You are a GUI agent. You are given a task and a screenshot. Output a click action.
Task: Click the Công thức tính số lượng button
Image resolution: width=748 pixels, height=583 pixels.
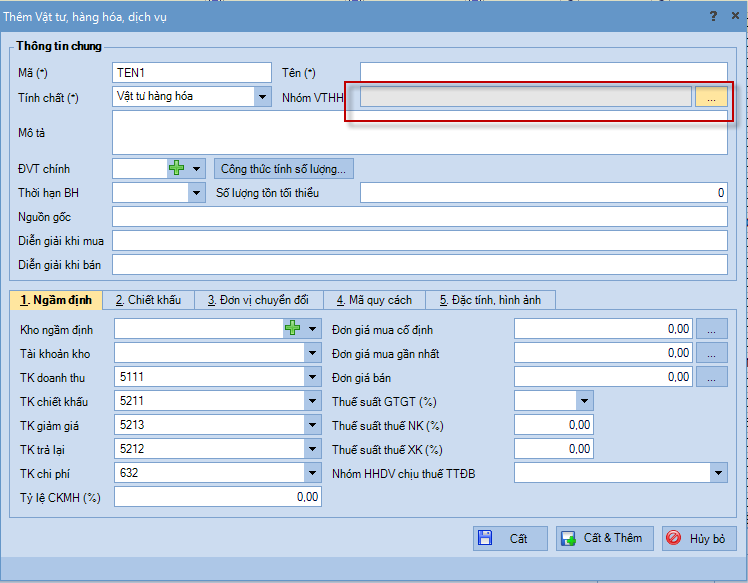click(284, 169)
